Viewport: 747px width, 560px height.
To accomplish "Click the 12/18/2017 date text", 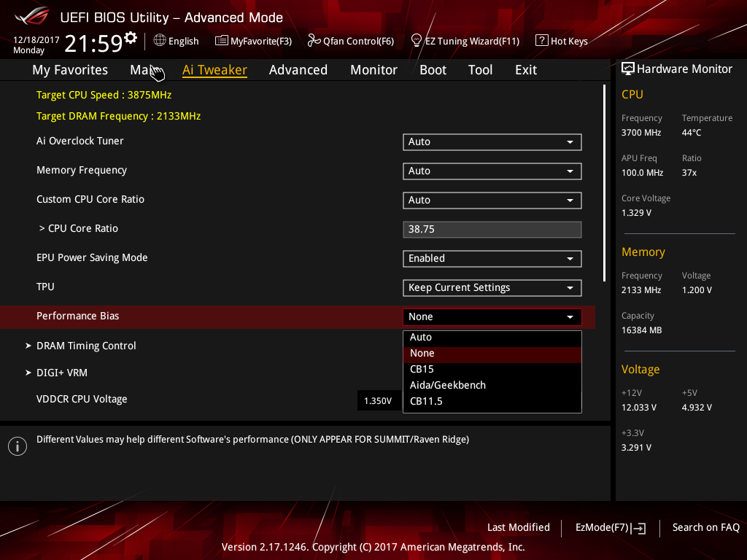I will [36, 40].
